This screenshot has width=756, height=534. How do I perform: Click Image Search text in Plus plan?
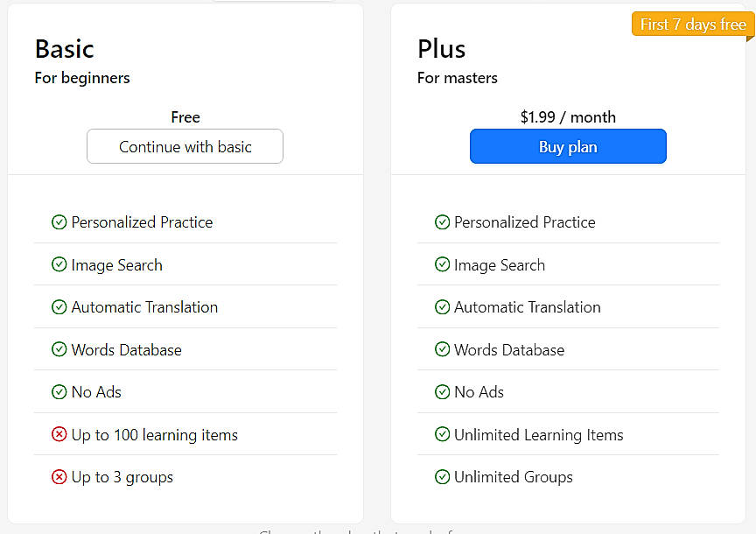coord(500,265)
